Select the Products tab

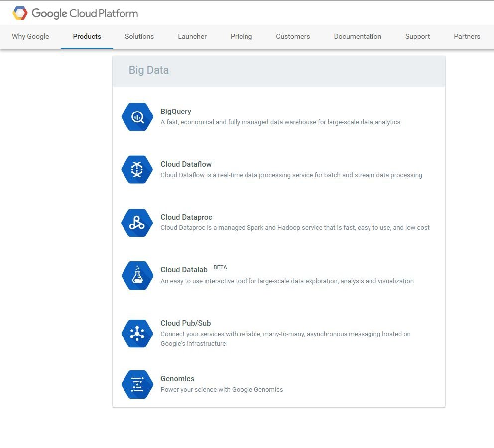pos(87,36)
